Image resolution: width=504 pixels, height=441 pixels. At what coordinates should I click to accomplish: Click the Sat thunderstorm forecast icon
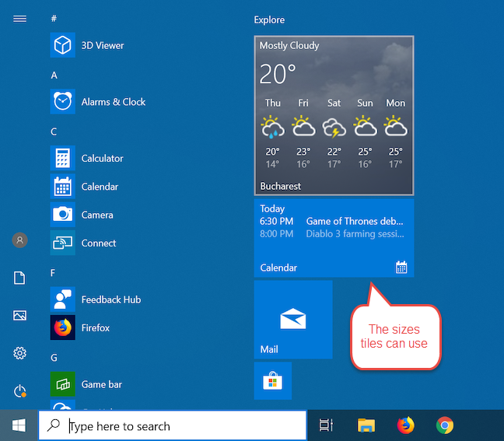(334, 128)
